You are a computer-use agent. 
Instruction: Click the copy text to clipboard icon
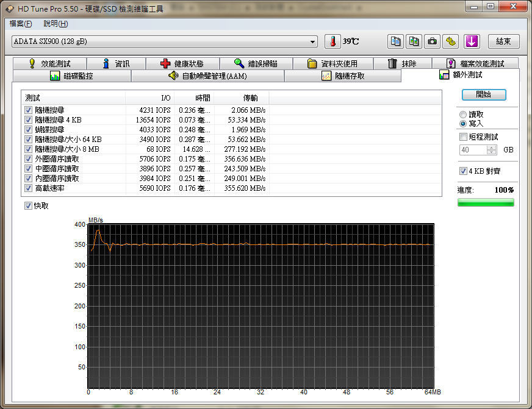click(395, 41)
